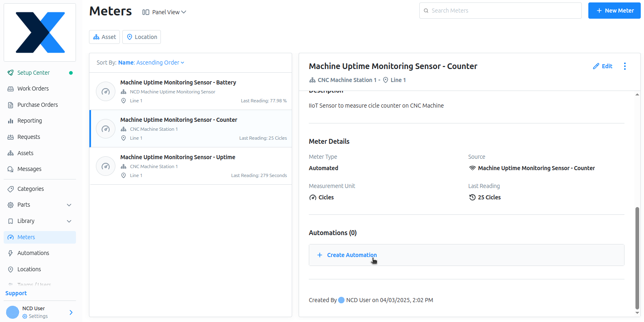Open the three-dot more options menu
Image resolution: width=644 pixels, height=322 pixels.
tap(625, 66)
